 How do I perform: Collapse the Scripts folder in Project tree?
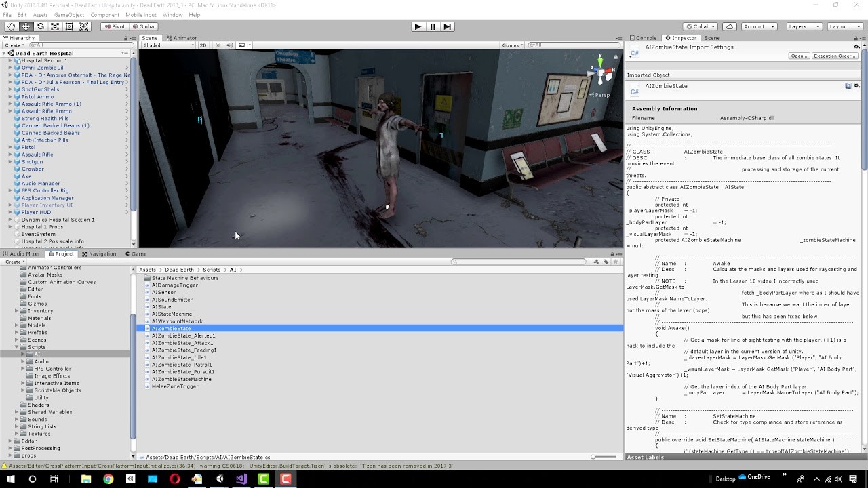pyautogui.click(x=17, y=347)
